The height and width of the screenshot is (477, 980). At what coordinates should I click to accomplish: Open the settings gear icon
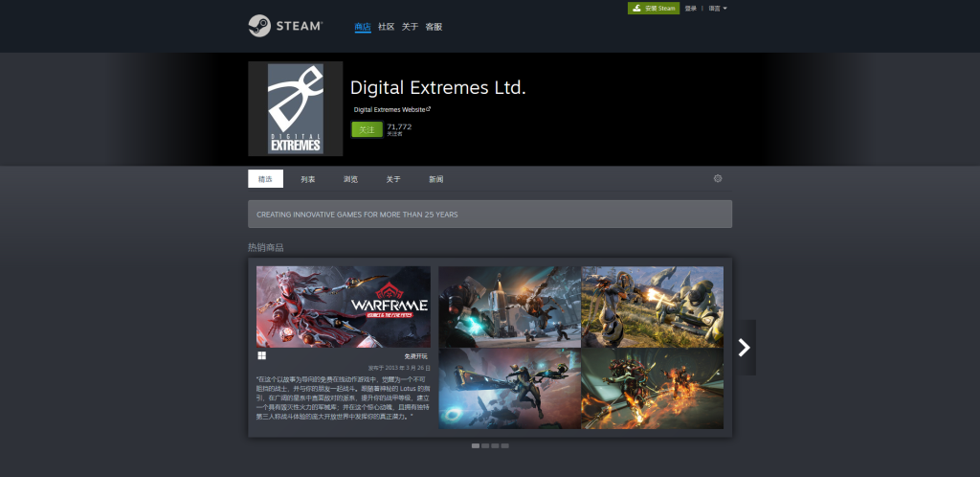tap(718, 178)
